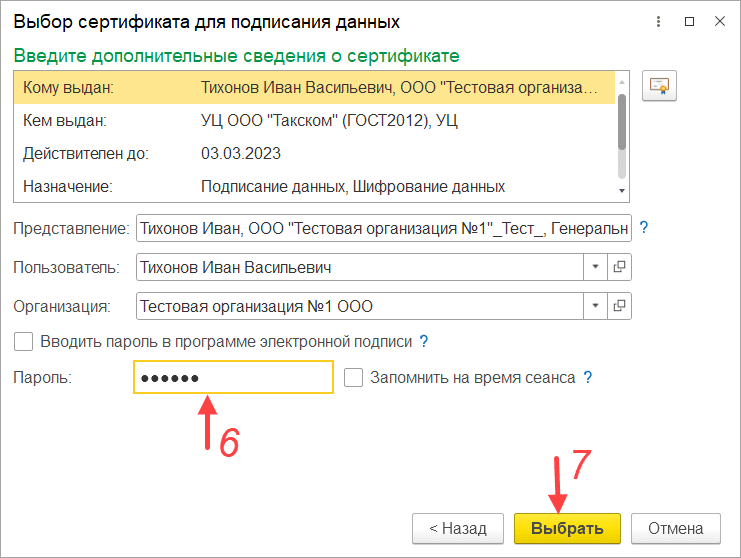Focus the Пароль input field
Screen dimensions: 741x558
coord(232,378)
